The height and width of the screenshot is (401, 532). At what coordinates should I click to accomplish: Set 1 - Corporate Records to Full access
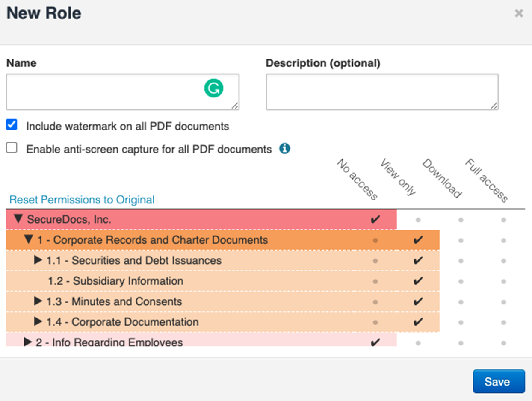(x=503, y=241)
